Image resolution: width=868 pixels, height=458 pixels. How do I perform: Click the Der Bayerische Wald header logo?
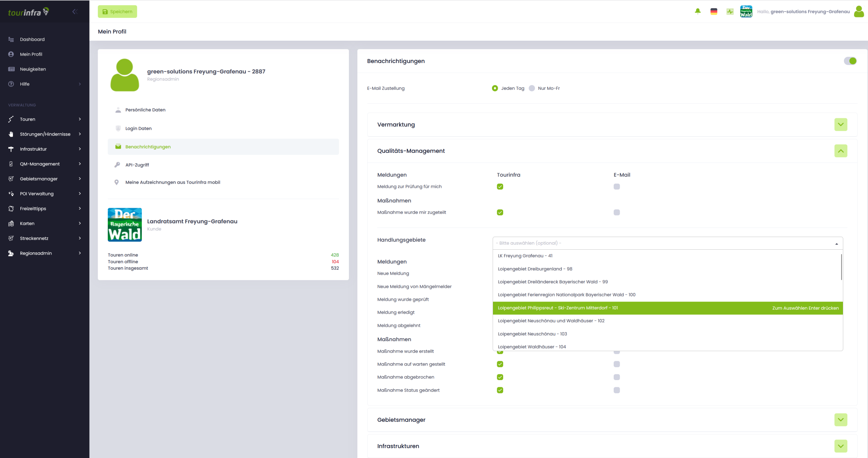click(746, 12)
